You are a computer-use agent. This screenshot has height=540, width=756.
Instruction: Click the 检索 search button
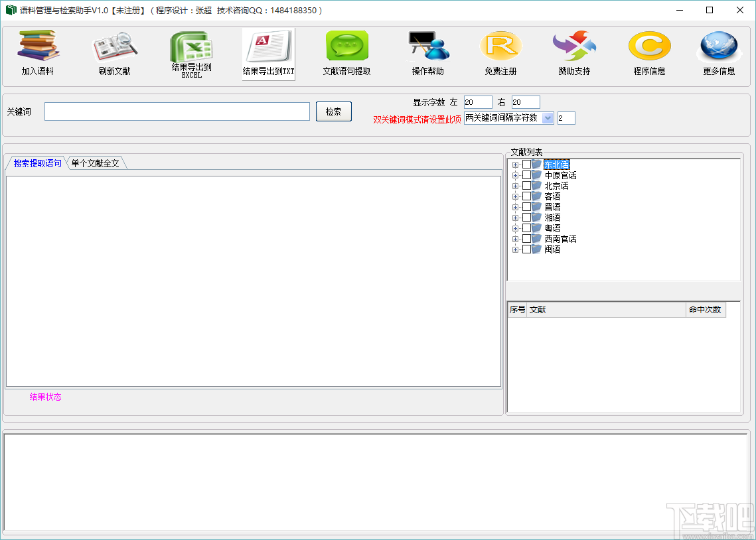click(x=334, y=111)
